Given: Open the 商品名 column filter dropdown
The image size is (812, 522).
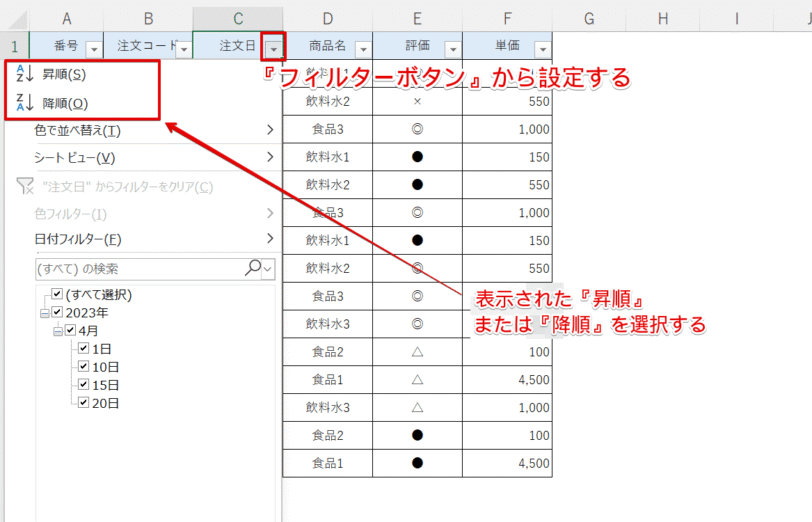Looking at the screenshot, I should (363, 49).
